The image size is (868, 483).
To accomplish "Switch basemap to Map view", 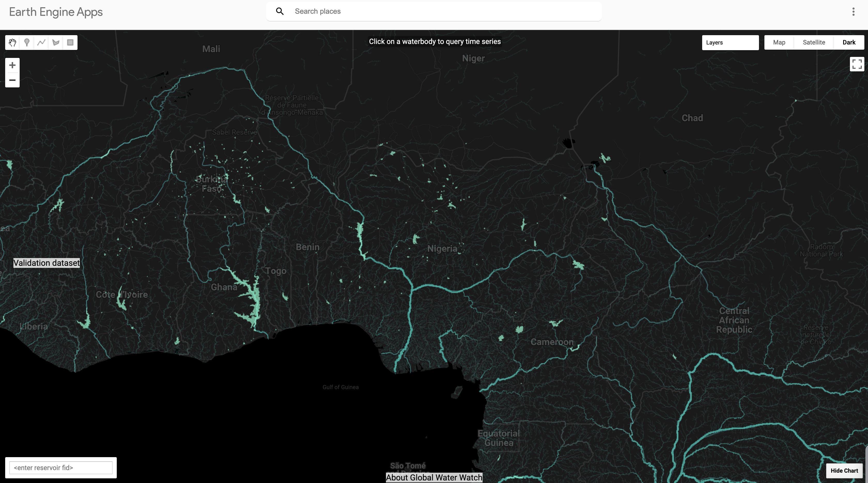I will tap(779, 42).
